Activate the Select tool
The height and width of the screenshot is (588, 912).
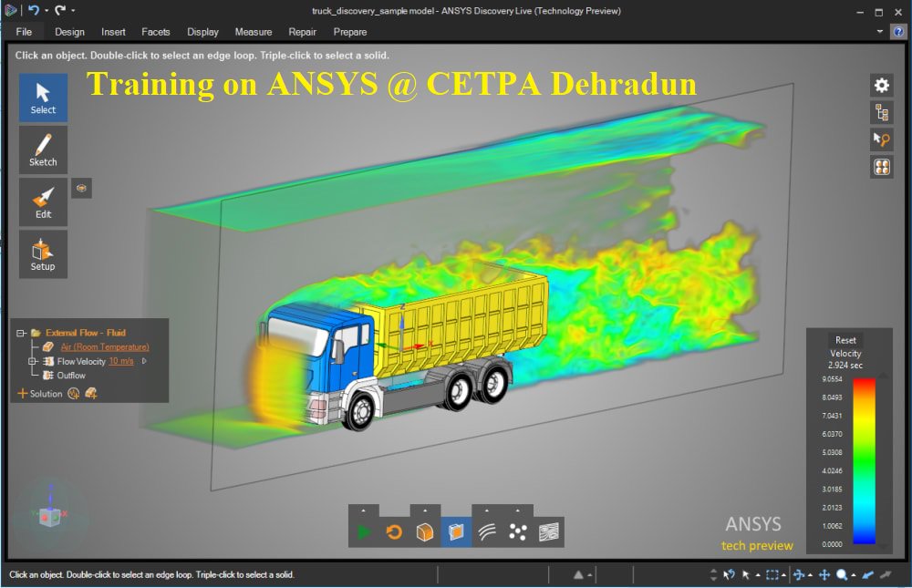point(43,98)
